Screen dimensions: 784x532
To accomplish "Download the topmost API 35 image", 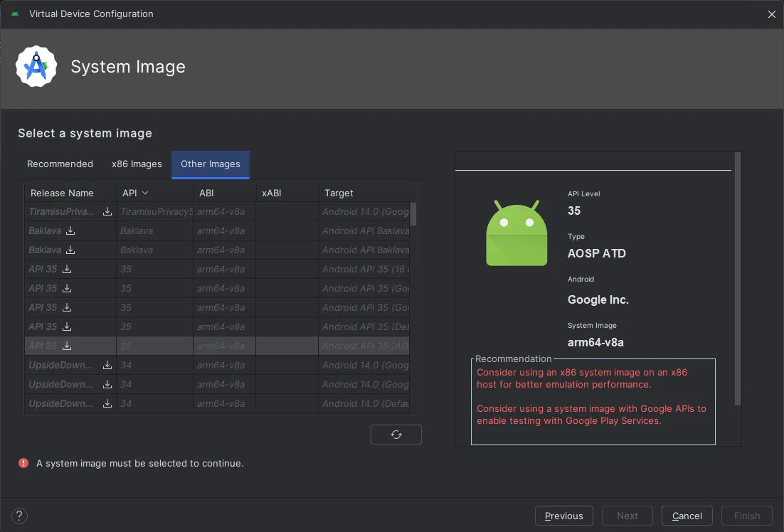I will pos(67,270).
